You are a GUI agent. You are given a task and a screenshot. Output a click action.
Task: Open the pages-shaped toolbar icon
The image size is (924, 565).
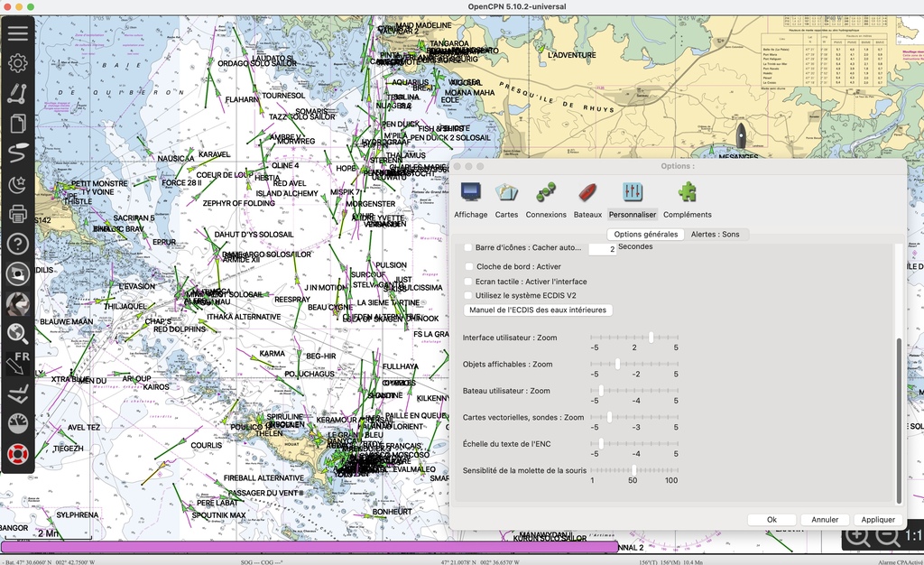point(18,123)
